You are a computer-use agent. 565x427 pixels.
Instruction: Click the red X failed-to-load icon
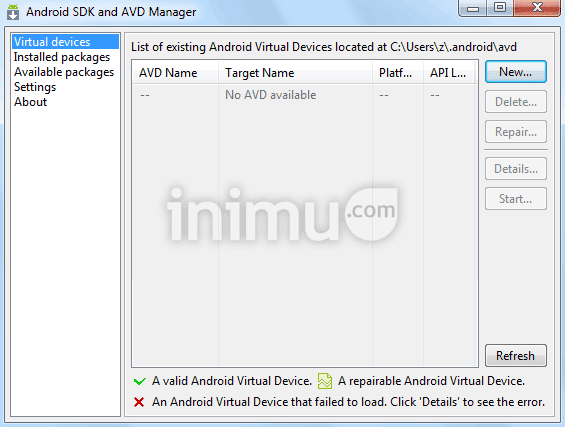pos(139,402)
